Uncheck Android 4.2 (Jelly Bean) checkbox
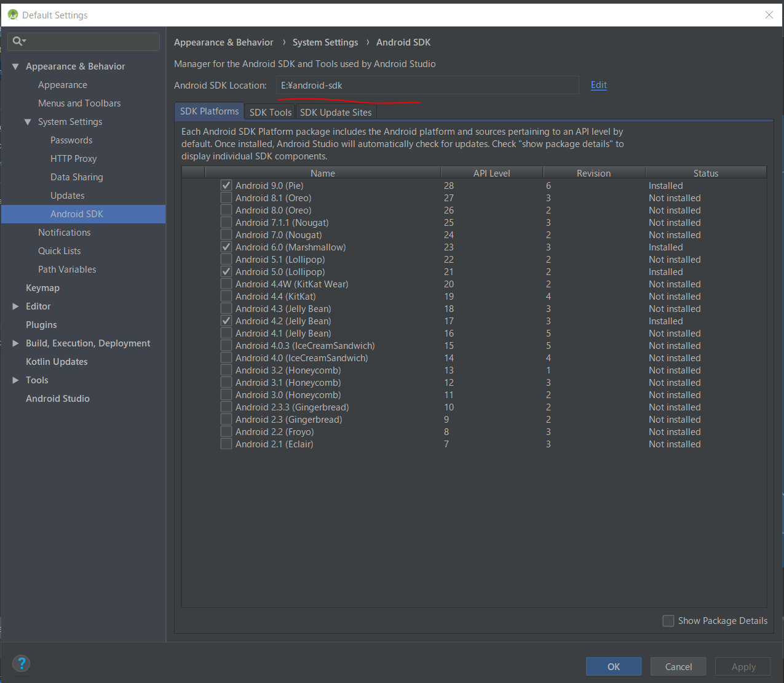784x683 pixels. pos(226,321)
